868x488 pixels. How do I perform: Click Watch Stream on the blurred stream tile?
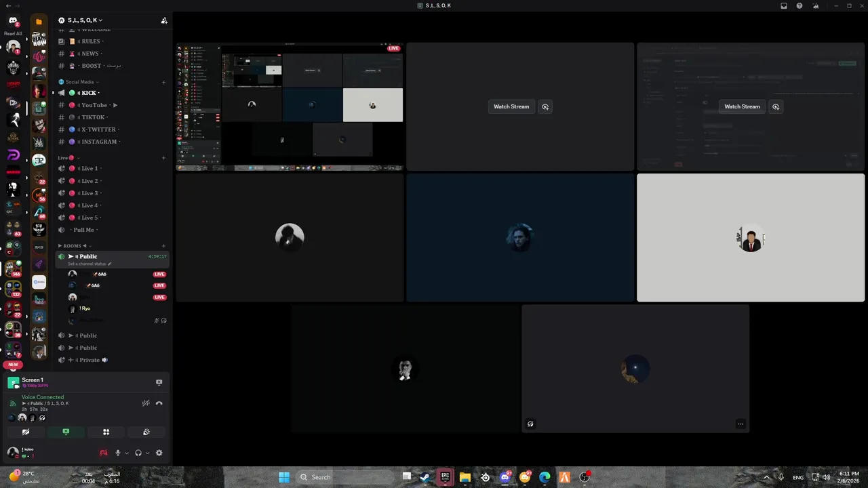(x=742, y=106)
